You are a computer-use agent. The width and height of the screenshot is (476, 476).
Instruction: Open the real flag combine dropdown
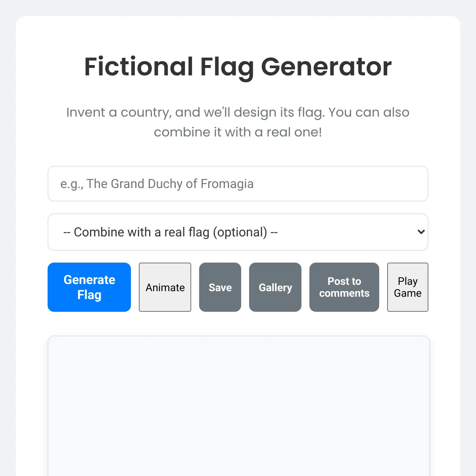[x=238, y=232]
